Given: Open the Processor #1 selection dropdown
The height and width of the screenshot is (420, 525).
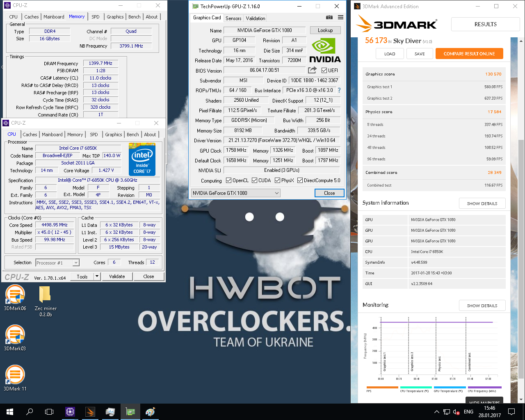Looking at the screenshot, I should 57,263.
